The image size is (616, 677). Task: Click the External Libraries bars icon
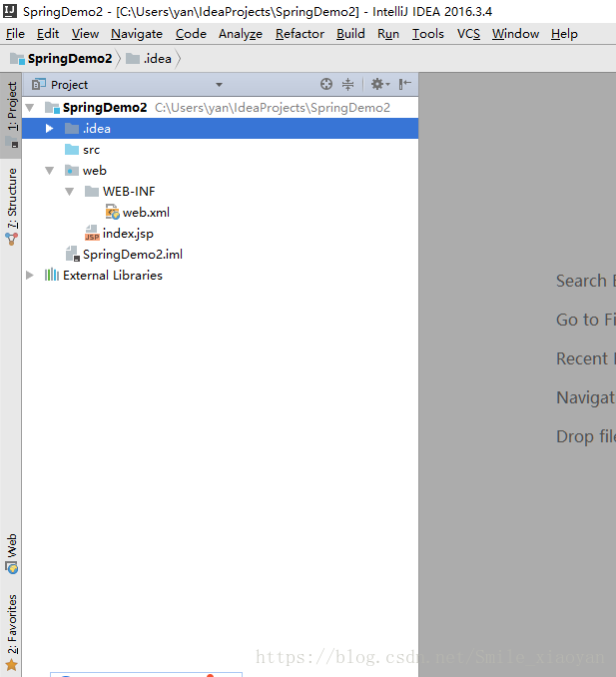[x=52, y=275]
